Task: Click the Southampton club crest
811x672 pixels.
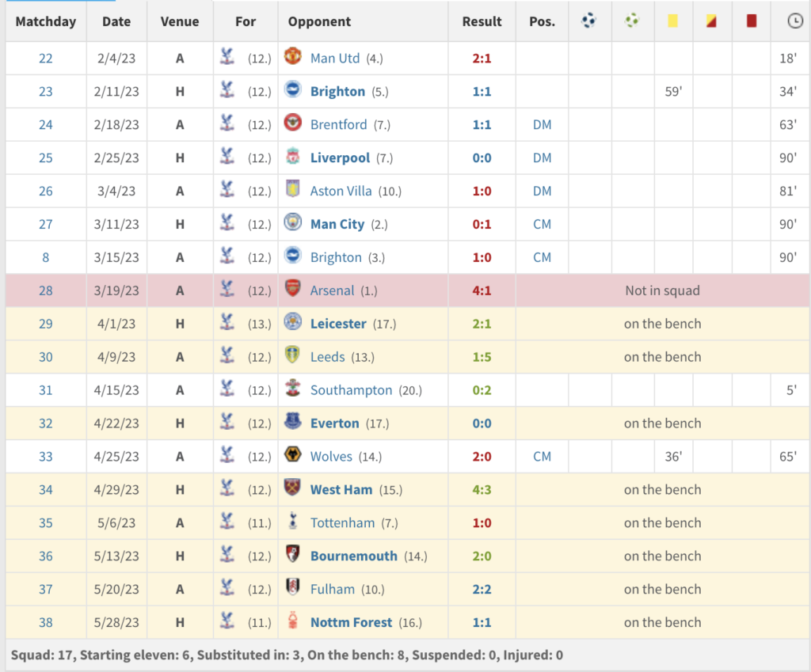Action: point(293,387)
